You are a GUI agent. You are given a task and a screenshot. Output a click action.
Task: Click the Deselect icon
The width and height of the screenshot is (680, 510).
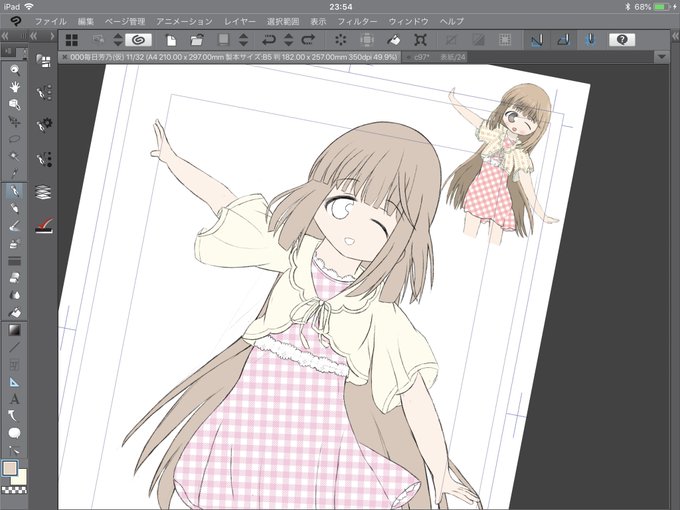click(451, 40)
